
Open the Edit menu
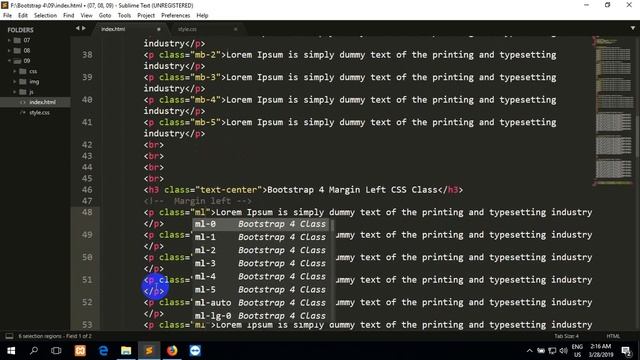pos(23,16)
